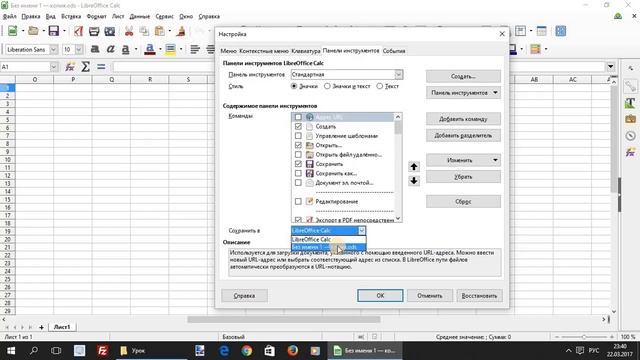Open Microsoft Edge from the taskbar
This screenshot has height=360, width=640.
point(224,351)
